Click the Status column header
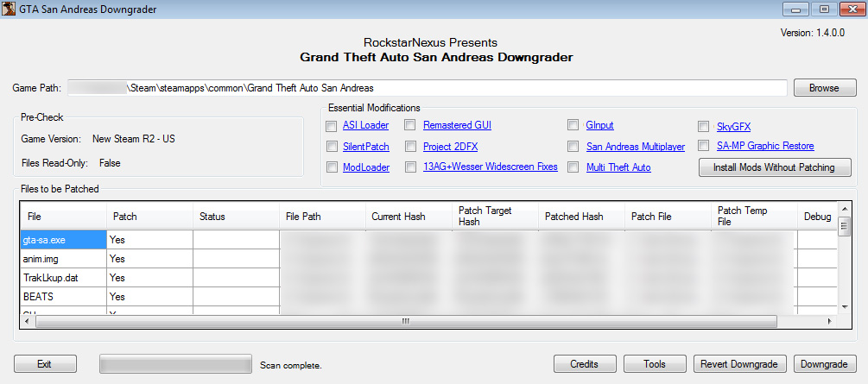 236,217
